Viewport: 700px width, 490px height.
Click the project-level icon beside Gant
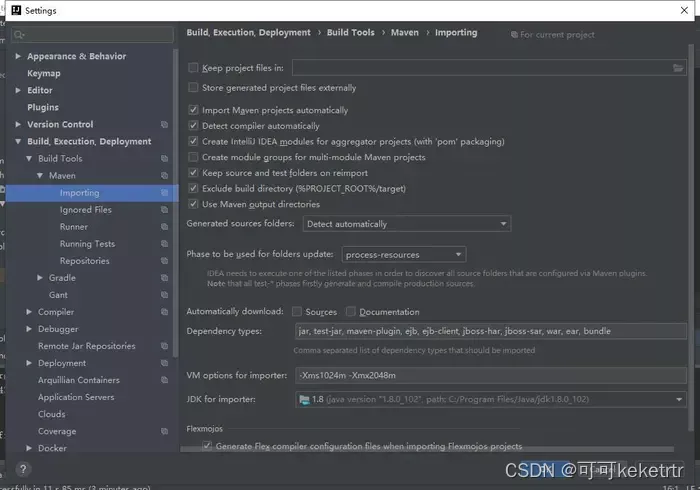pyautogui.click(x=164, y=295)
